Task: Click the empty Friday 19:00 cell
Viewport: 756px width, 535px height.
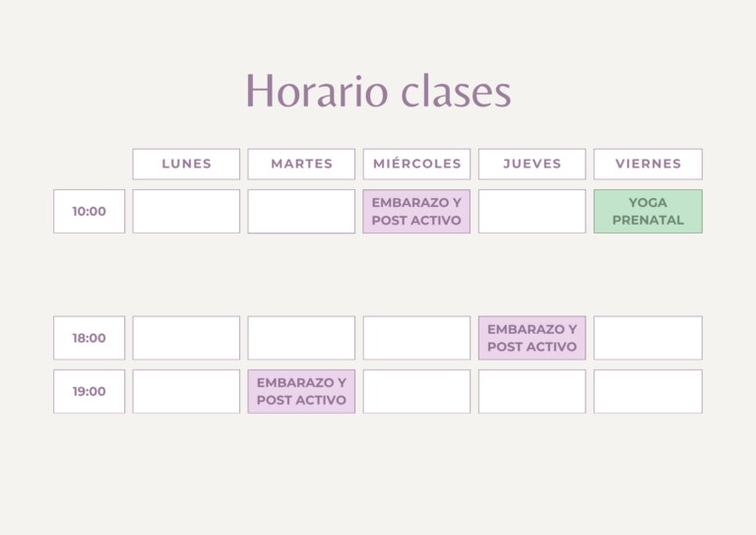Action: point(648,391)
